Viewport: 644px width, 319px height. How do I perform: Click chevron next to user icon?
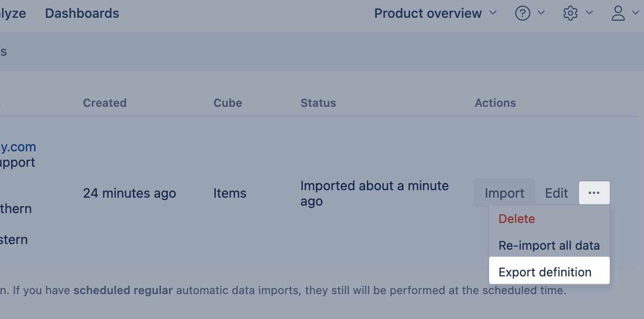(x=636, y=13)
